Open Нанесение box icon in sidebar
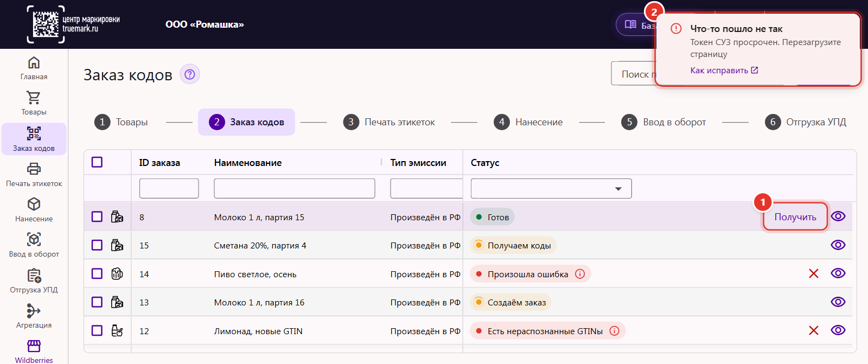This screenshot has height=364, width=868. click(34, 204)
